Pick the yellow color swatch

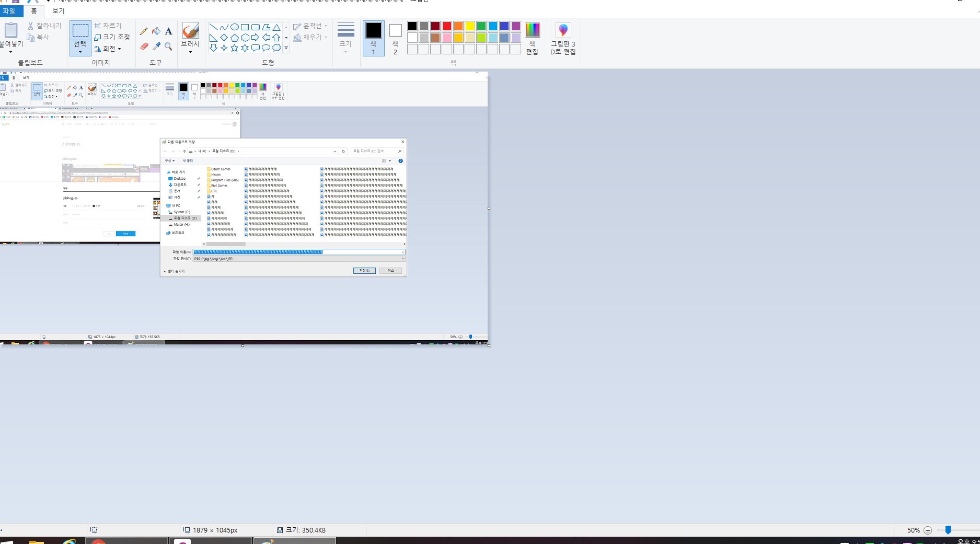point(470,26)
